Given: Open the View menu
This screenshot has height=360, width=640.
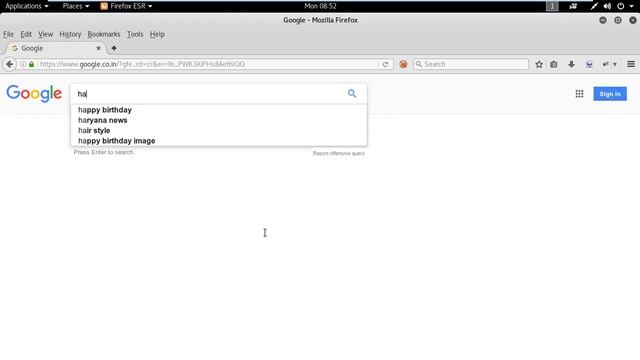Looking at the screenshot, I should (45, 34).
